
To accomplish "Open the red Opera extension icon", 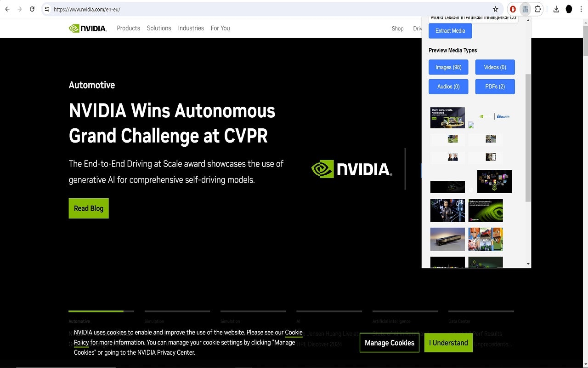I will click(x=513, y=9).
